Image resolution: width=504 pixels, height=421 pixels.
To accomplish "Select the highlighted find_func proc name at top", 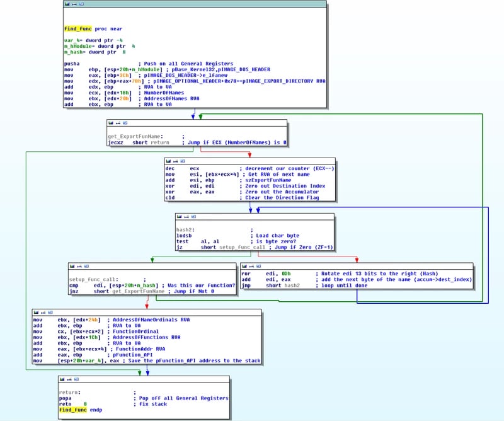I will (78, 29).
